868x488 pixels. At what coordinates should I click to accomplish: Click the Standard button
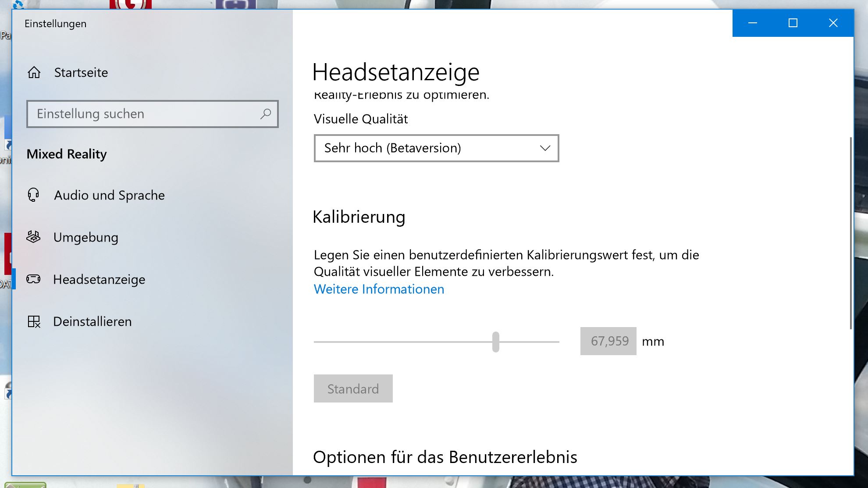[x=353, y=388]
